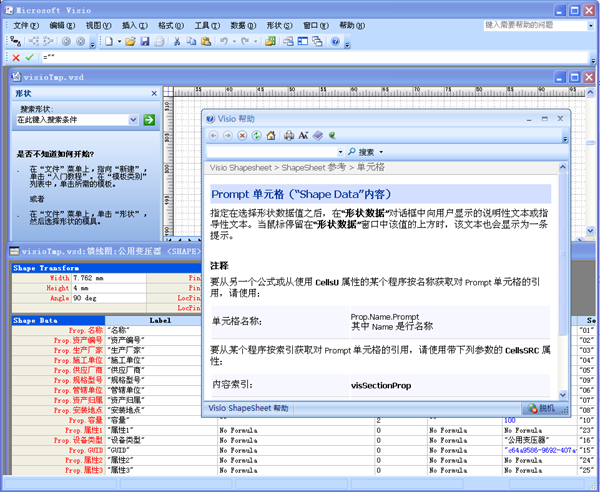Screen dimensions: 600x492
Task: Cut selection with the scissors icon
Action: pyautogui.click(x=177, y=41)
